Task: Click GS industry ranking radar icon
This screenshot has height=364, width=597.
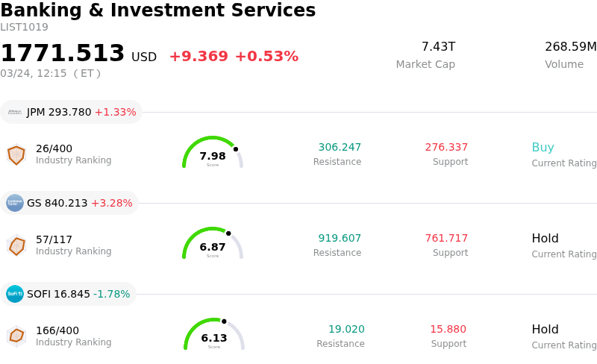Action: pos(16,245)
